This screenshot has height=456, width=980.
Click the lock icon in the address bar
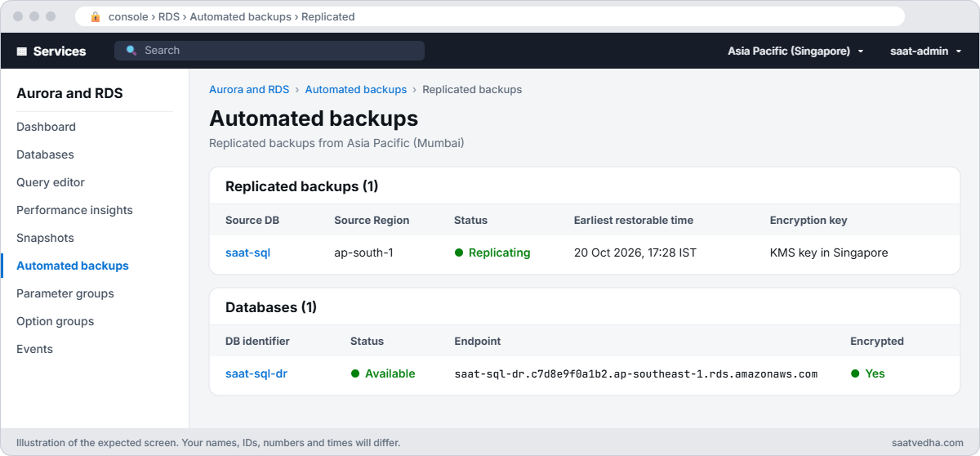click(96, 16)
